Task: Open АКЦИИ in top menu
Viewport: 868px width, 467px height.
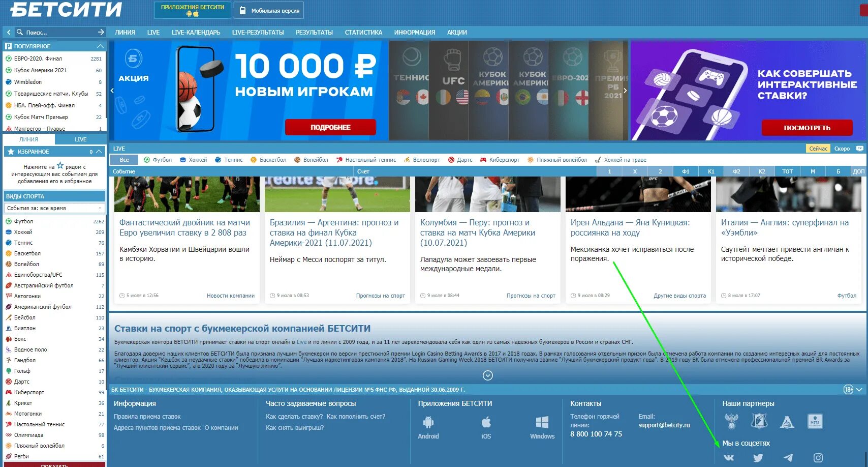Action: (x=457, y=32)
